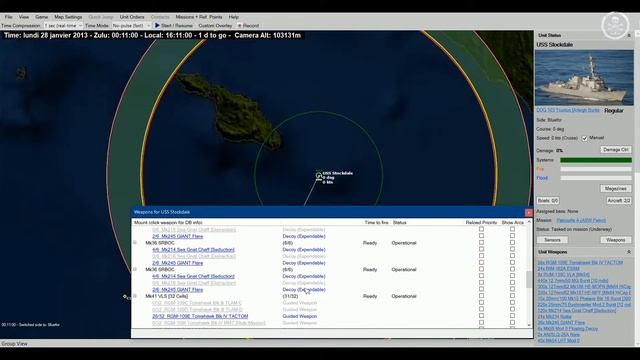Click the Boats 0/0 button
This screenshot has width=640, height=360.
pos(548,201)
